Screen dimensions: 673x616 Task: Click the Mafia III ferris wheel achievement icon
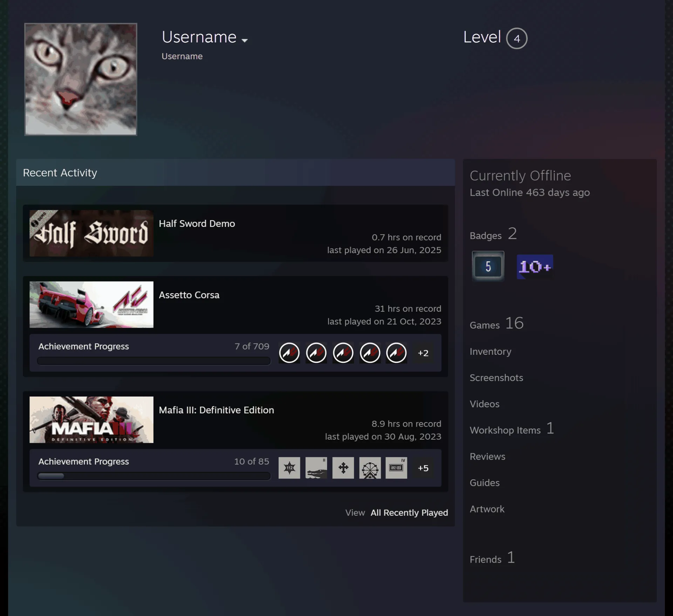370,468
